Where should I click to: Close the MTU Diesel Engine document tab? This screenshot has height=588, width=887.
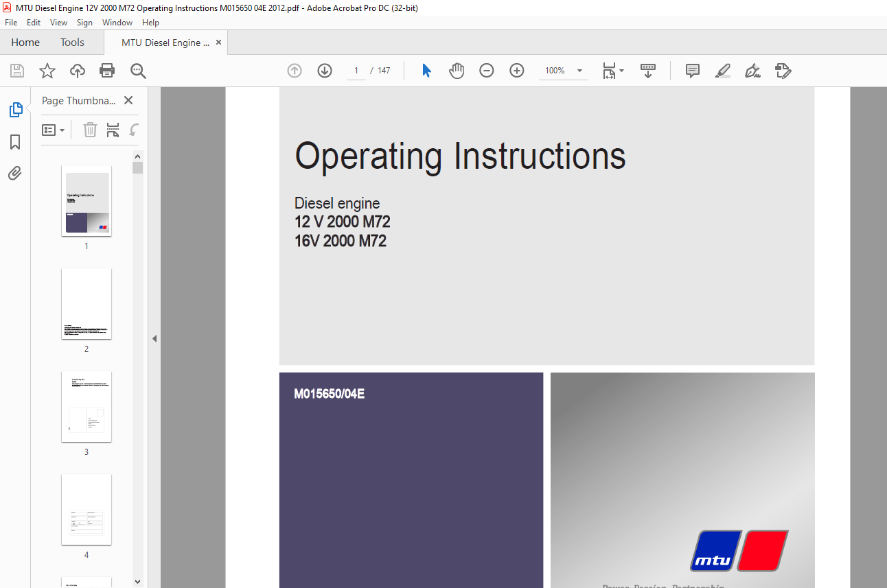point(219,43)
